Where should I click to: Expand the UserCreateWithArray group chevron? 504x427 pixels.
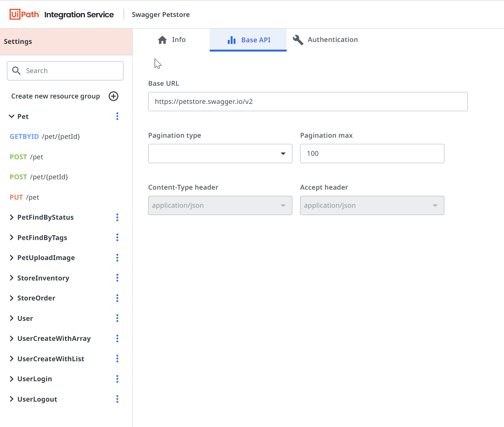[12, 339]
